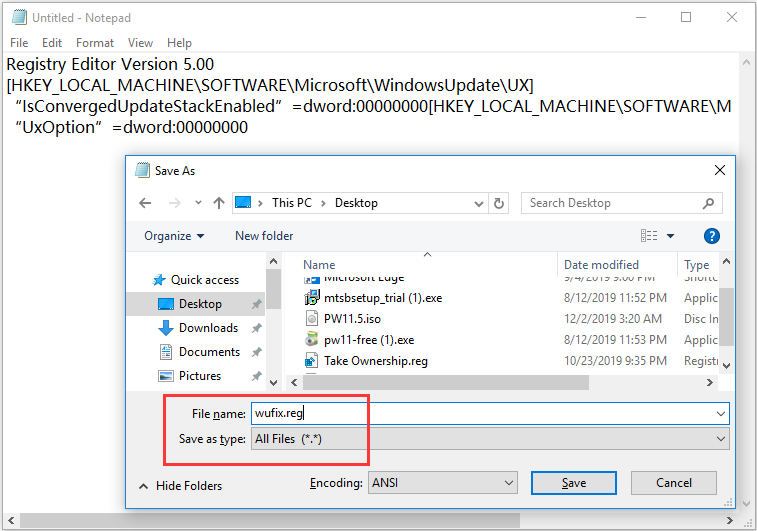Open the Save as type dropdown
The height and width of the screenshot is (531, 757).
(x=490, y=439)
